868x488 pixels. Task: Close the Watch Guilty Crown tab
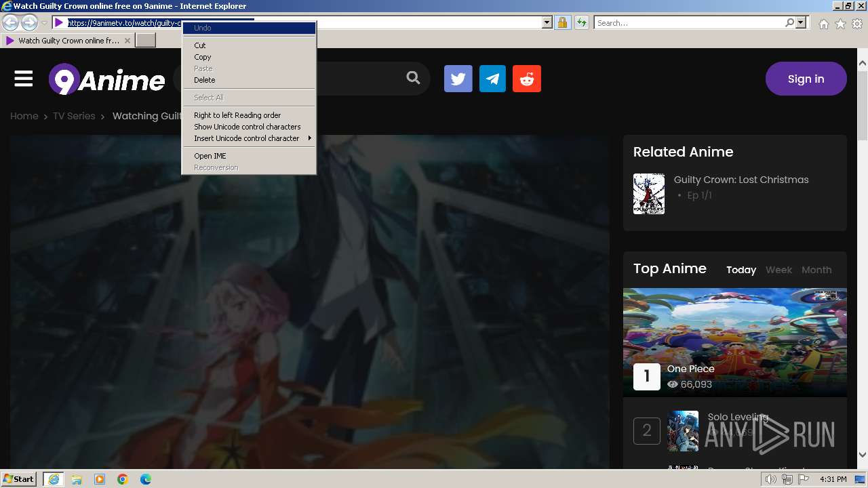(x=127, y=41)
